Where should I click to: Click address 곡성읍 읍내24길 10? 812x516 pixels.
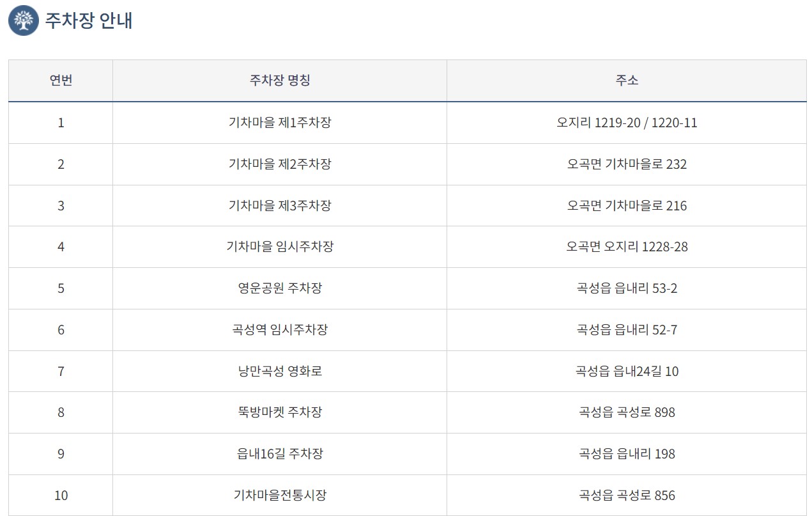coord(627,371)
